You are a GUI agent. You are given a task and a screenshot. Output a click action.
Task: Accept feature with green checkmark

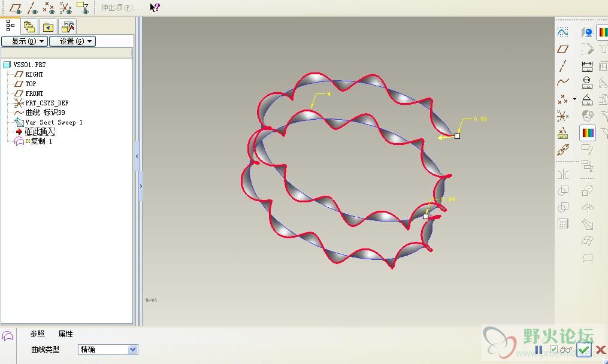(x=584, y=350)
